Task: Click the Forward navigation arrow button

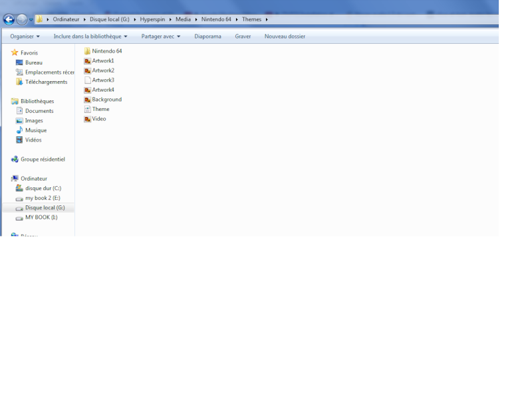Action: 22,20
